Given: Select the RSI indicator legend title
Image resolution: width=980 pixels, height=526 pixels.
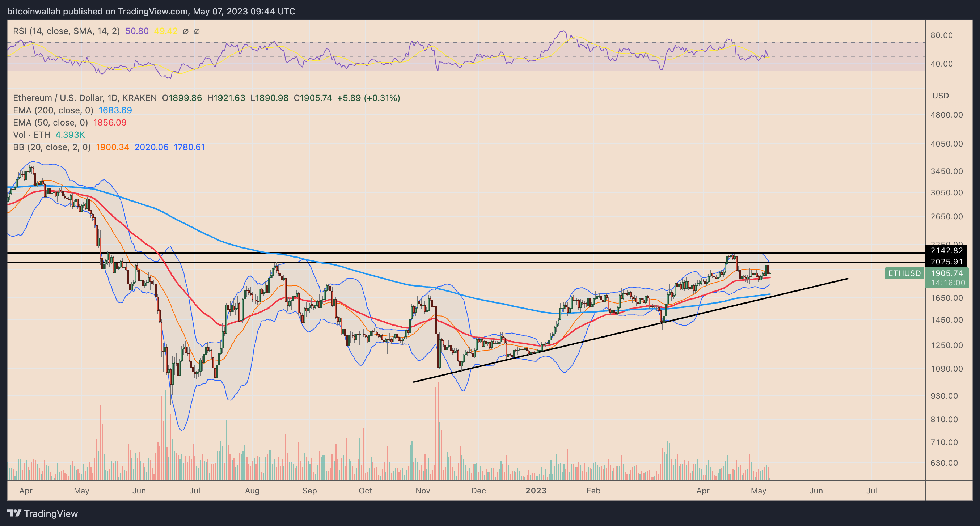Looking at the screenshot, I should (x=66, y=31).
